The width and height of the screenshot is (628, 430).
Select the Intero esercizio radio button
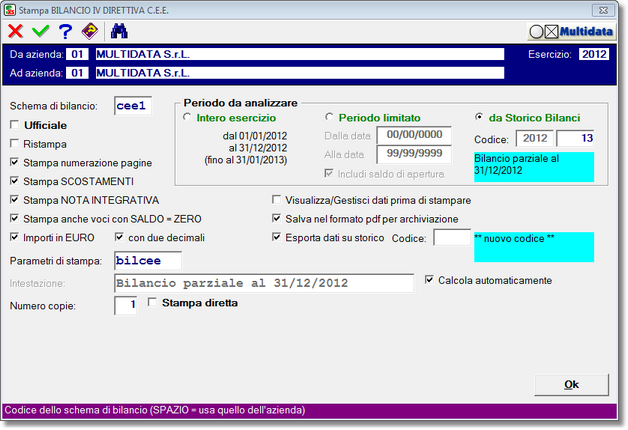pos(187,117)
